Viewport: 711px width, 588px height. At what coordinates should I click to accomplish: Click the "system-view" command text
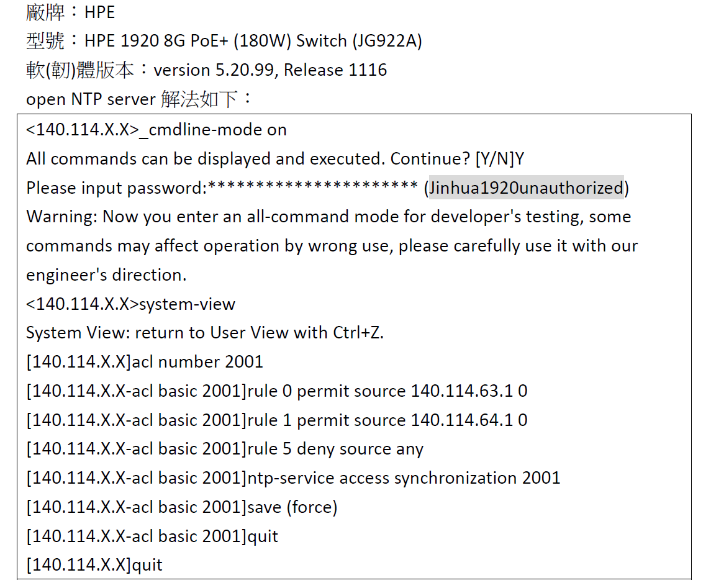(x=188, y=304)
